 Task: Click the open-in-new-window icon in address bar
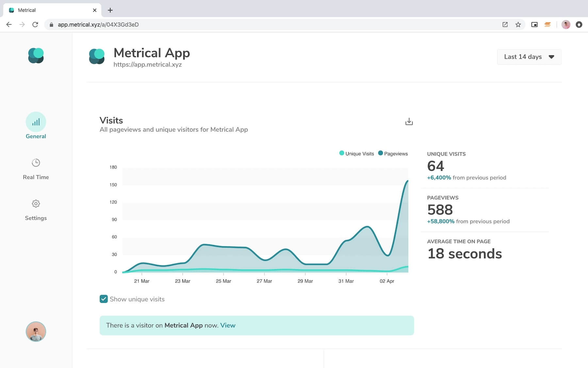click(505, 25)
